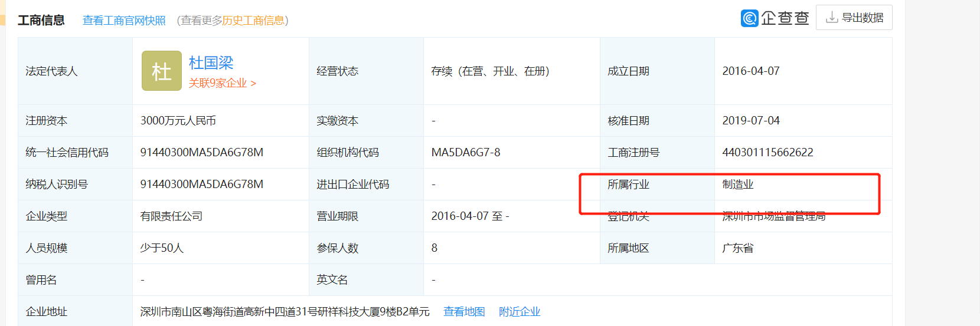Viewport: 980px width, 326px height.
Task: Select business term 2016-04-07 至 -
Action: (470, 216)
